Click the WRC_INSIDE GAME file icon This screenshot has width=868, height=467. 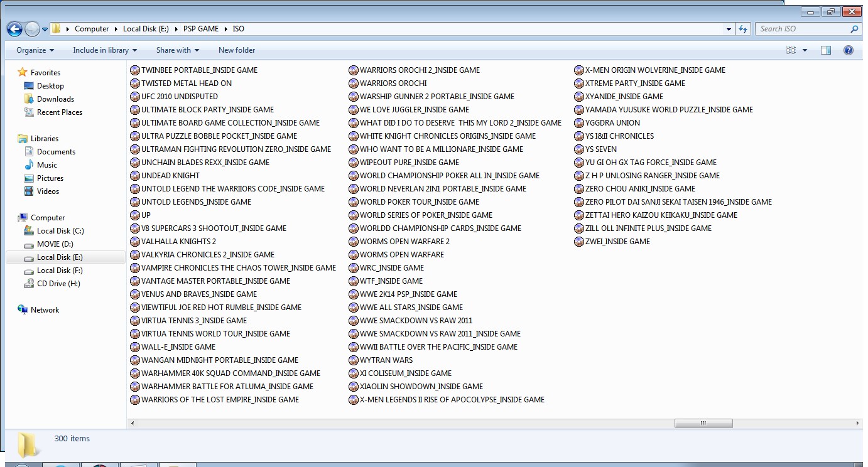click(x=354, y=268)
